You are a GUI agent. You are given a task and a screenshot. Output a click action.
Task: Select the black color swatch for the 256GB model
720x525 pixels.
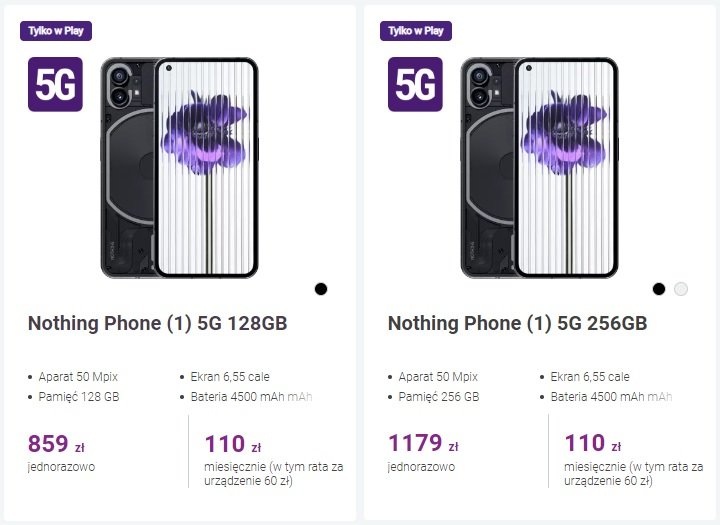658,289
